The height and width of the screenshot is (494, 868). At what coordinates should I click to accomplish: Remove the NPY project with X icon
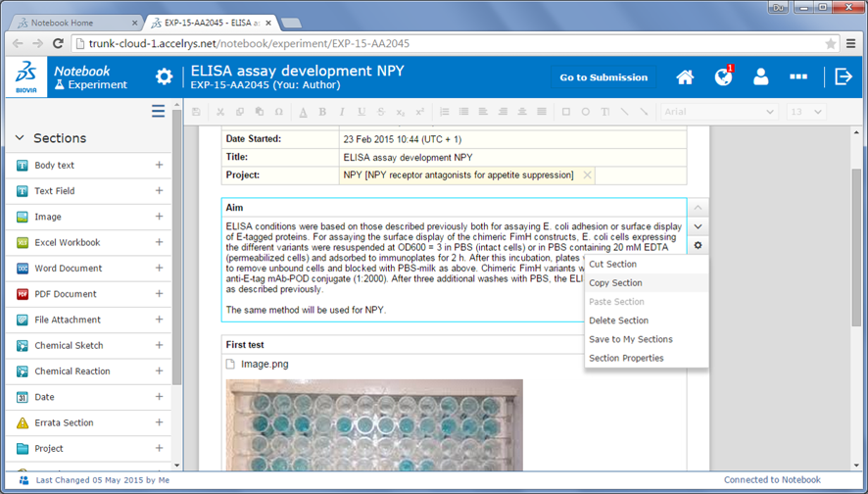click(587, 175)
